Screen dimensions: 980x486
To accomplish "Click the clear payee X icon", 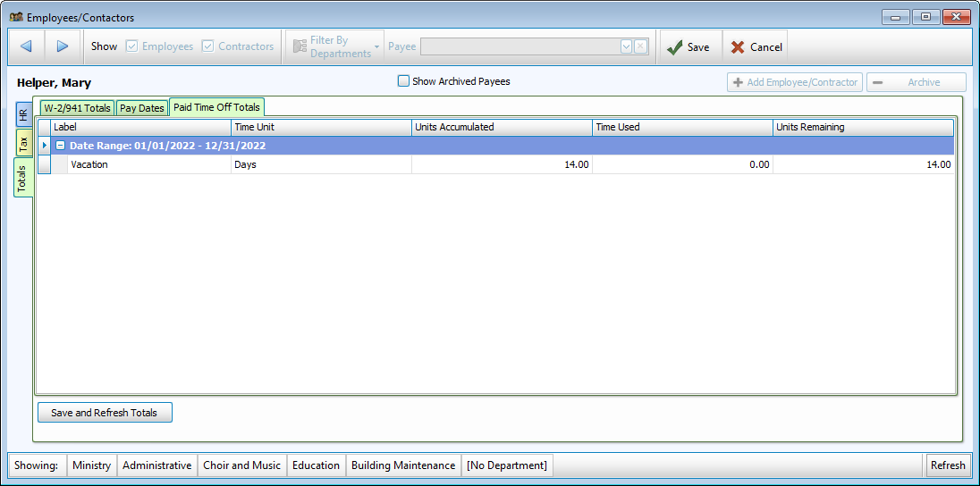I will point(640,46).
